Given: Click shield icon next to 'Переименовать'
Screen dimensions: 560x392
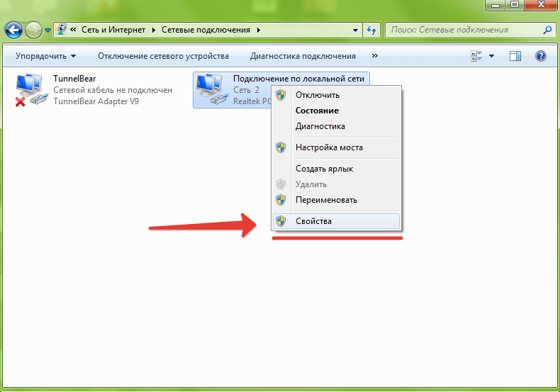Looking at the screenshot, I should [281, 200].
